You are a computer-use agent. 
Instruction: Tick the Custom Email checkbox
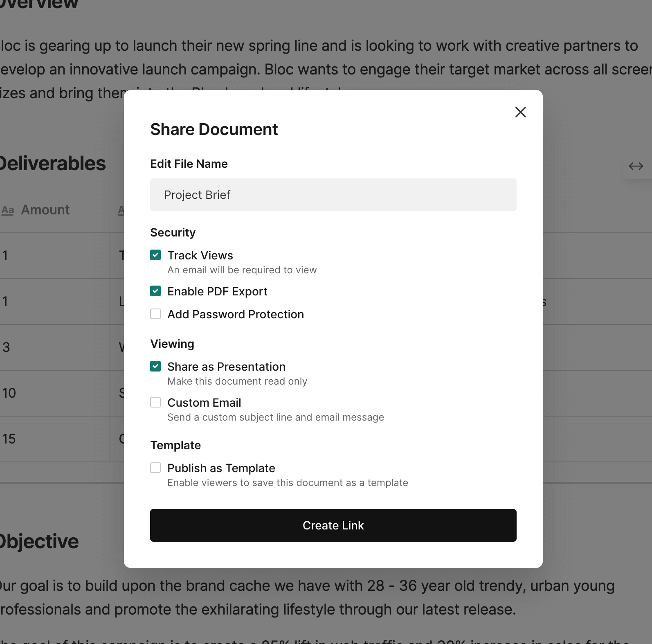155,403
